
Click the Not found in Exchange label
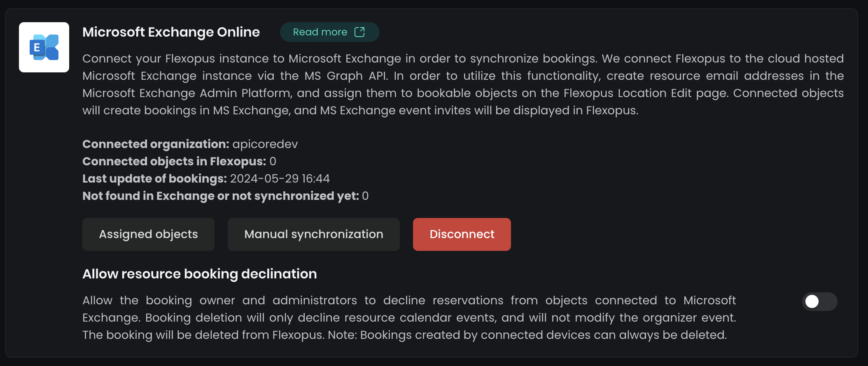pyautogui.click(x=220, y=196)
